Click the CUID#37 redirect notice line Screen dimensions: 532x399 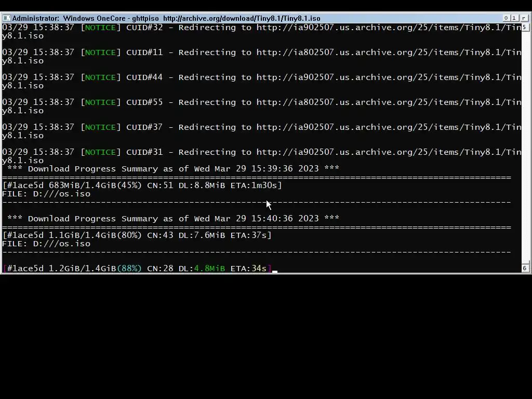pyautogui.click(x=261, y=131)
